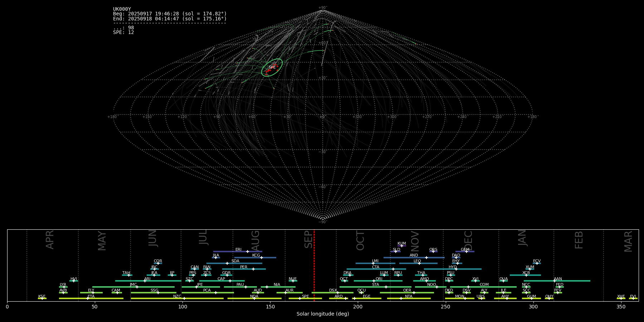Viewport: 644px width, 322px height.
Task: Click the GEM shower peak cross
Action: tap(467, 252)
